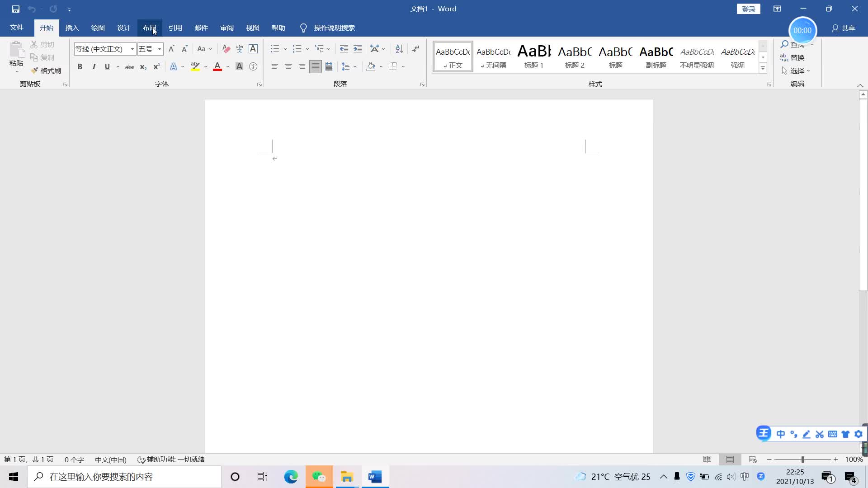The width and height of the screenshot is (868, 488).
Task: Click the Windows taskbar search box
Action: pyautogui.click(x=124, y=477)
